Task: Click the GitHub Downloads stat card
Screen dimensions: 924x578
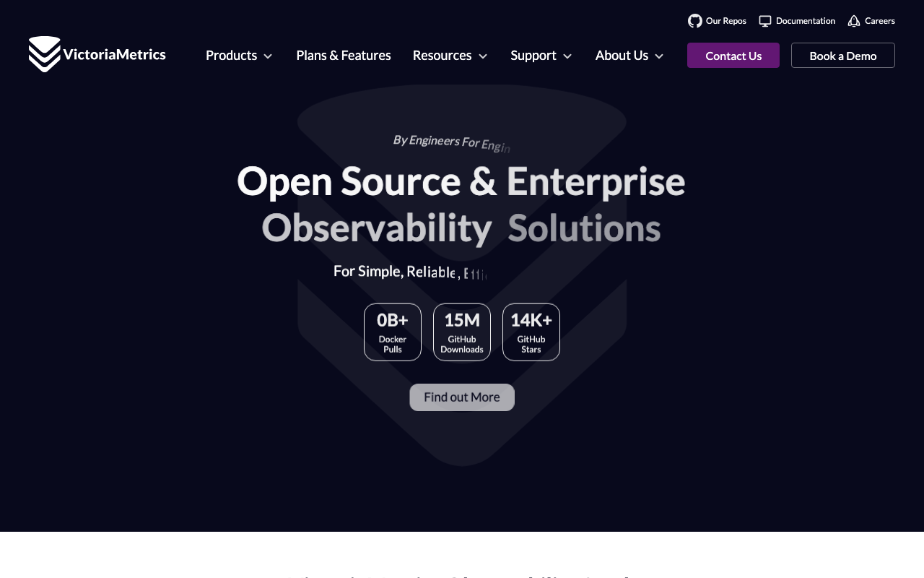Action: click(x=462, y=332)
